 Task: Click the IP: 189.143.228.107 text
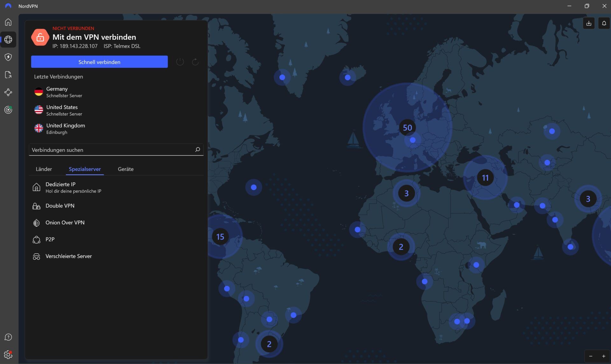[x=75, y=46]
